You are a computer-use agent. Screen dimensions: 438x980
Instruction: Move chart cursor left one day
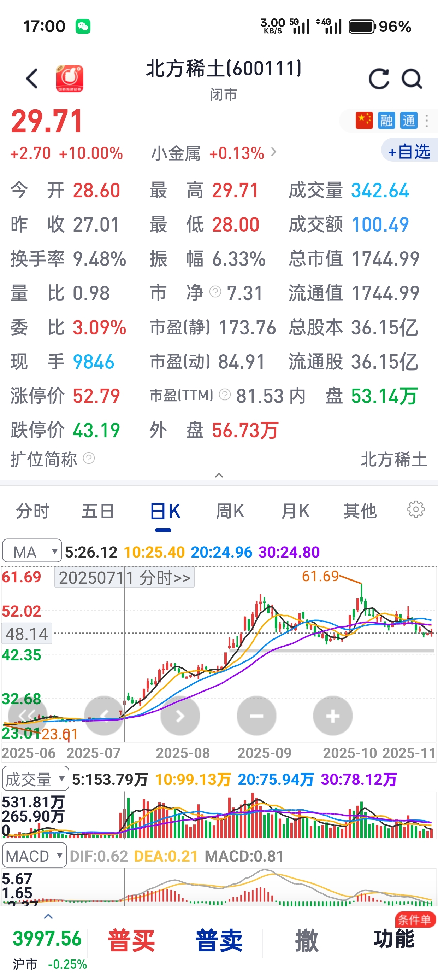[x=104, y=716]
